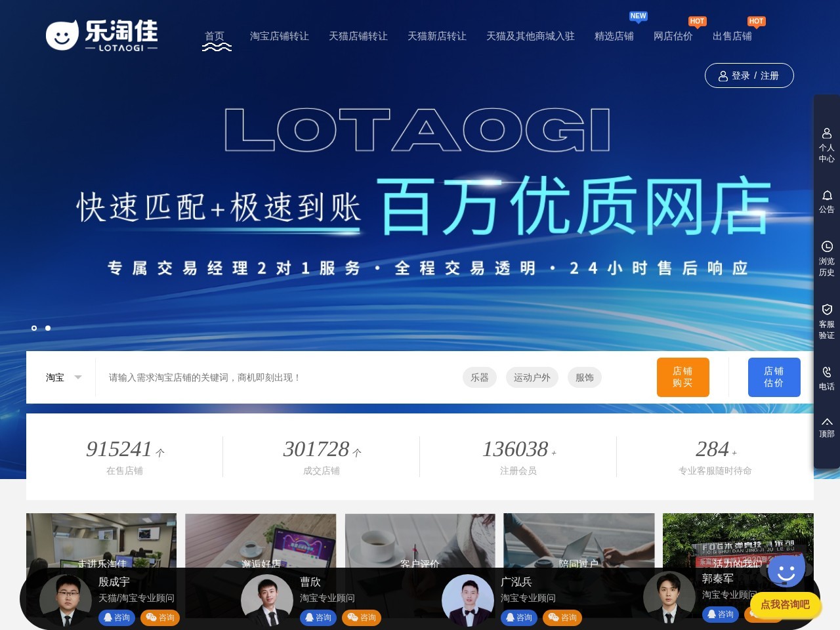Screen dimensions: 840x630
Task: Open 精选店铺 in the navigation bar
Action: click(x=614, y=36)
